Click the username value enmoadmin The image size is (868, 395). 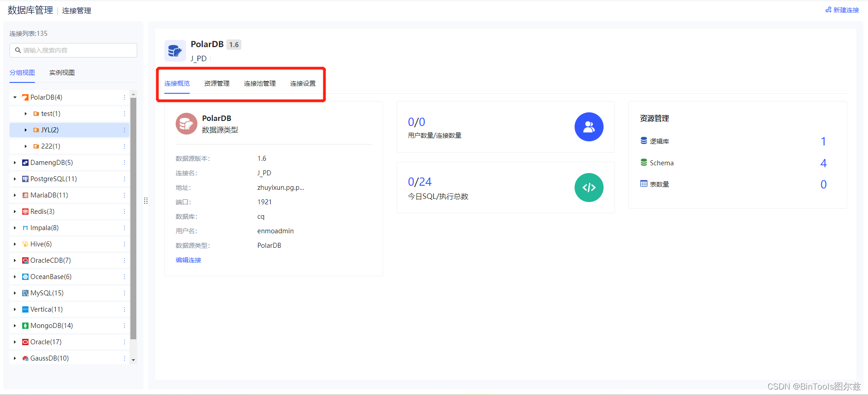275,231
